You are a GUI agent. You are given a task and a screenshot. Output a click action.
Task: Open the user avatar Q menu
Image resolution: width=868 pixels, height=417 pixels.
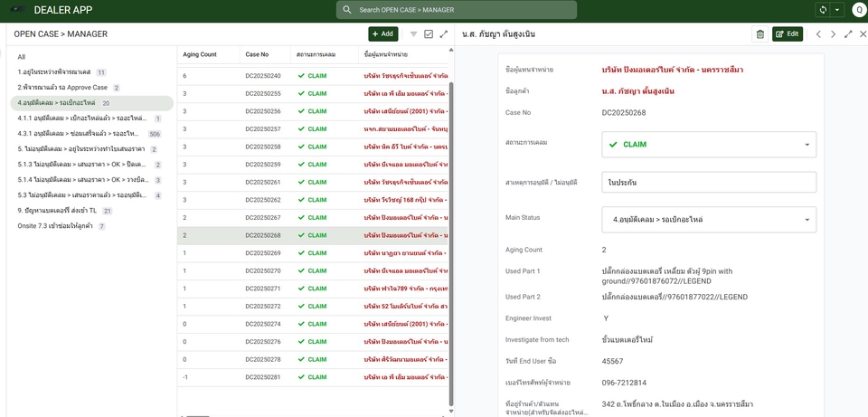(x=858, y=10)
